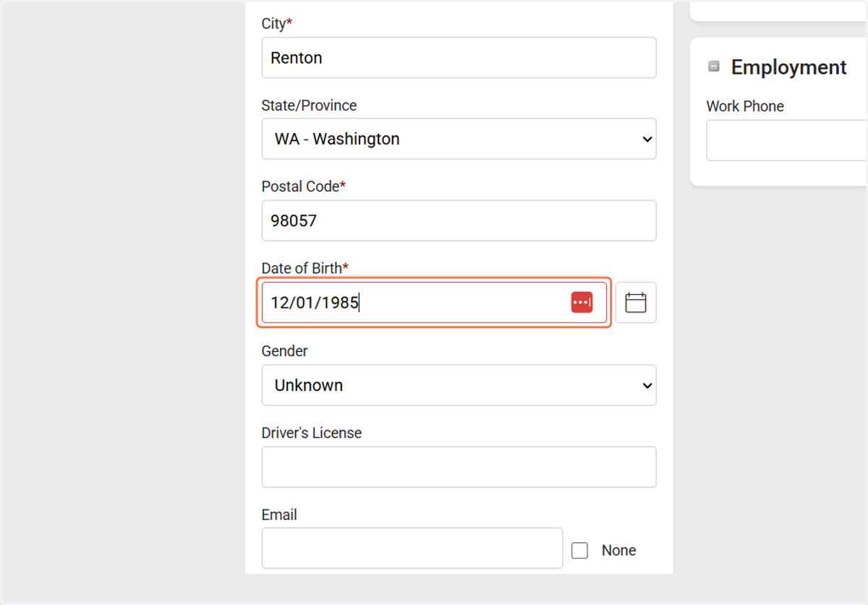This screenshot has width=868, height=605.
Task: Focus the Postal Code field with 98057
Action: [x=459, y=220]
